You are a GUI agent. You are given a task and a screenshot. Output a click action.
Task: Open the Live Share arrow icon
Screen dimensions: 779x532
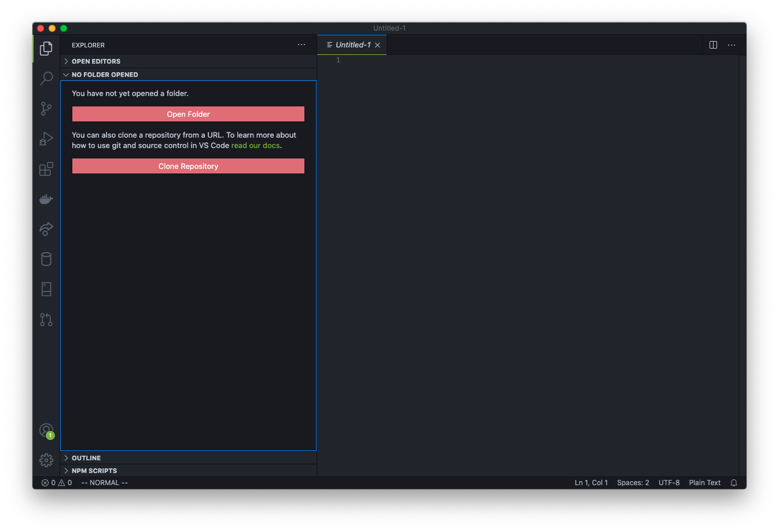coord(46,229)
